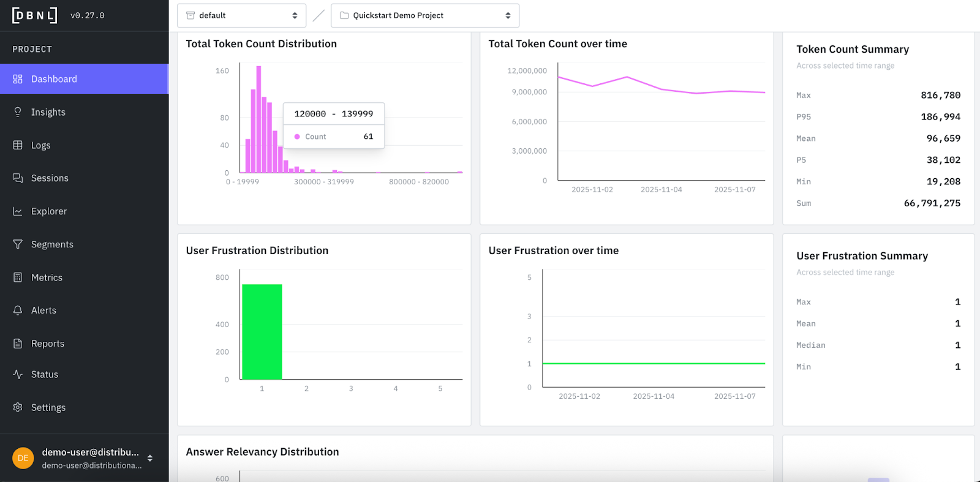Open the Dashboard page
The width and height of the screenshot is (980, 482).
tap(84, 79)
